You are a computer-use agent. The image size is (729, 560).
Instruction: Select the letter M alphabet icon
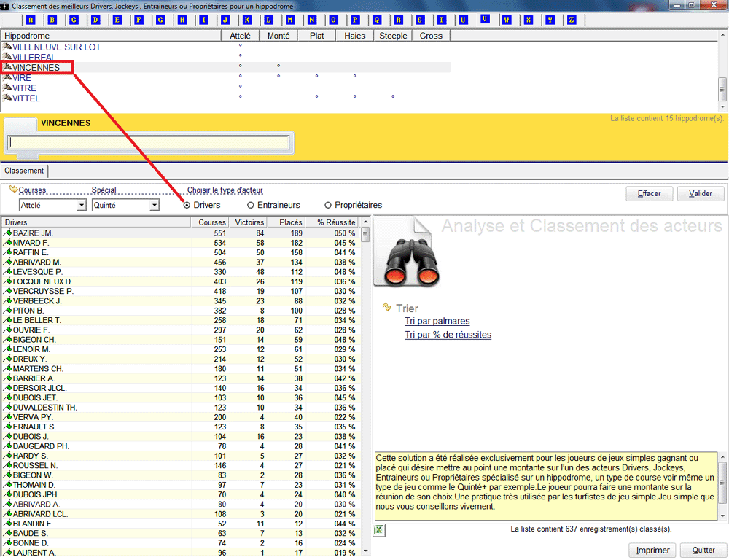click(x=290, y=20)
